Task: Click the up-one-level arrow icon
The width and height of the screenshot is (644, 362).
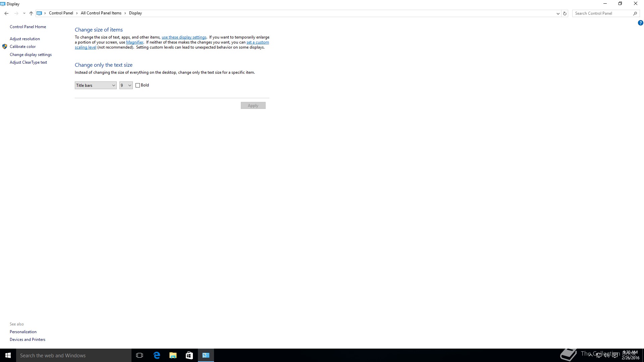Action: click(31, 13)
